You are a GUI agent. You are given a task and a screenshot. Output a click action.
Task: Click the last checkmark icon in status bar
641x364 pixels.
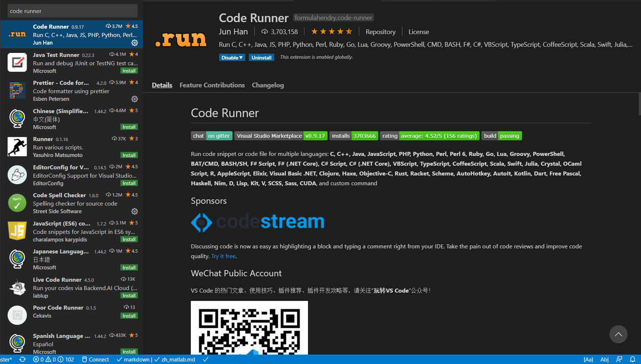pyautogui.click(x=205, y=360)
